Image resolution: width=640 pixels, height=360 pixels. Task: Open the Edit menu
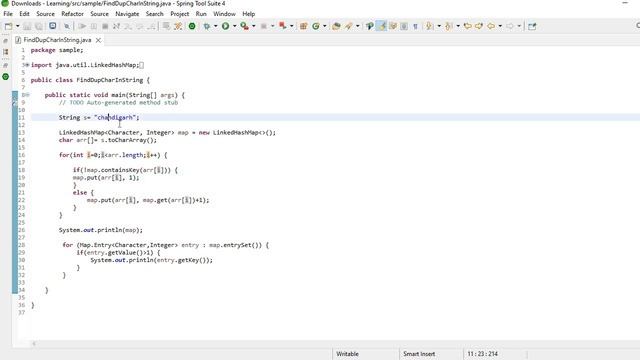[24, 14]
